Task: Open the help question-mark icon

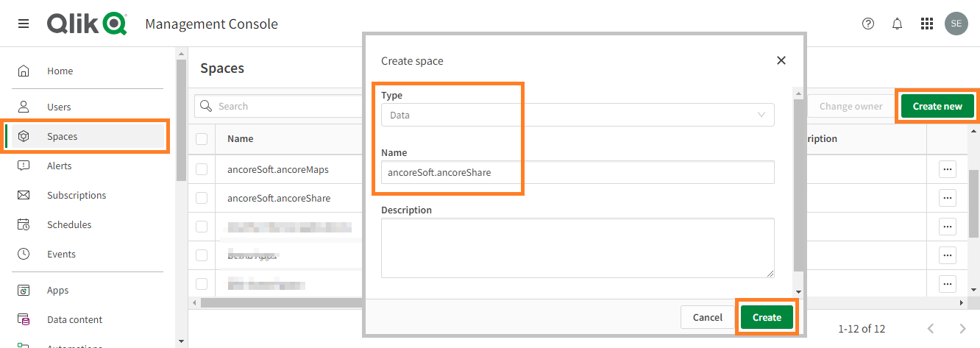Action: 868,24
